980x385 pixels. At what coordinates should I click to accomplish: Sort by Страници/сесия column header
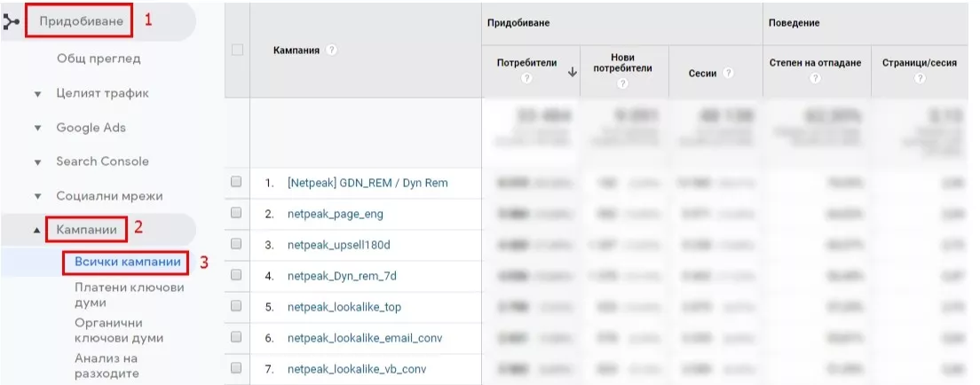click(x=919, y=63)
